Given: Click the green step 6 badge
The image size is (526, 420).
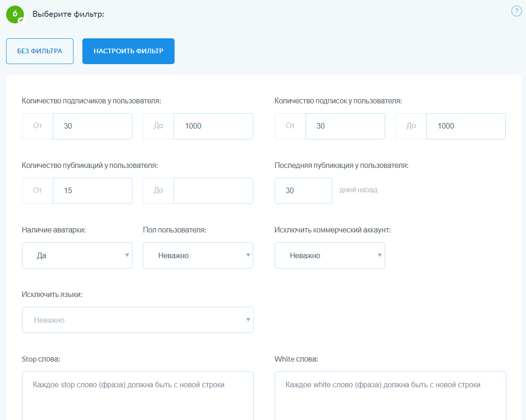Looking at the screenshot, I should coord(15,14).
